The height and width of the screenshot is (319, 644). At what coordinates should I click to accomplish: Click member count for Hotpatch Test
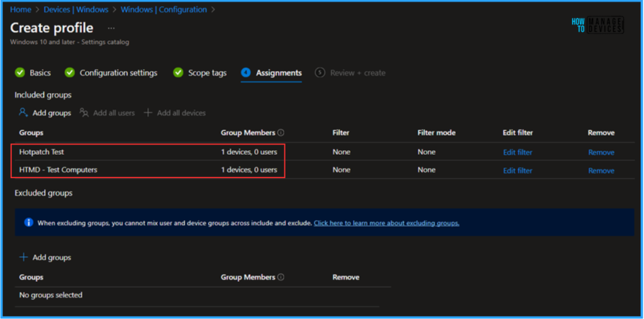249,152
